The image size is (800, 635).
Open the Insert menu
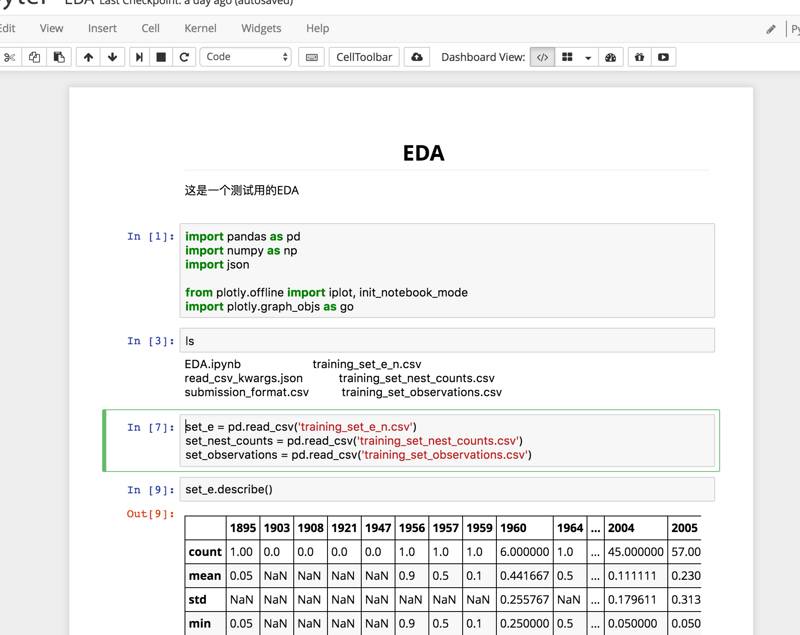point(102,28)
